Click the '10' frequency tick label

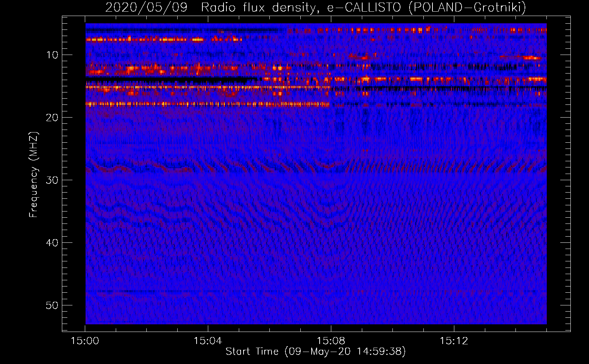52,55
